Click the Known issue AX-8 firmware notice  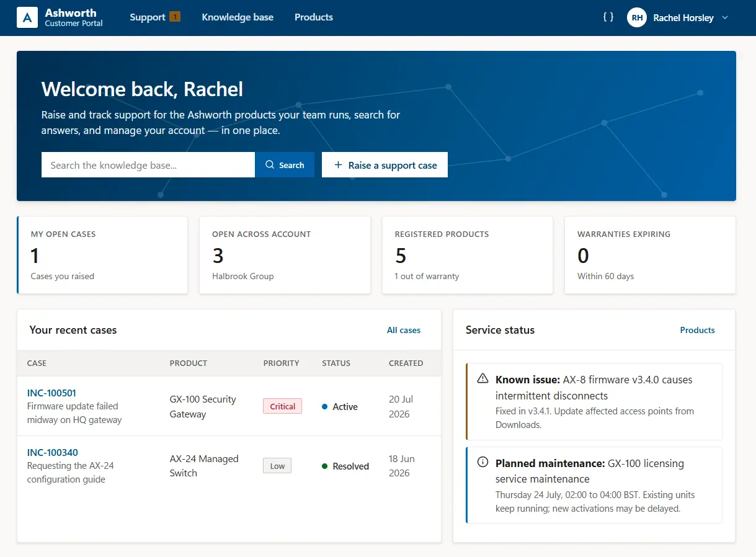[594, 401]
